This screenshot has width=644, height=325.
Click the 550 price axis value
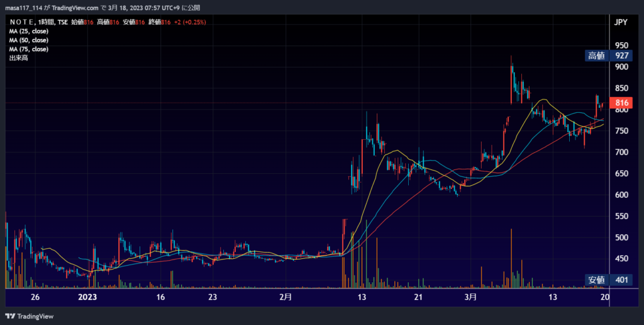point(621,217)
